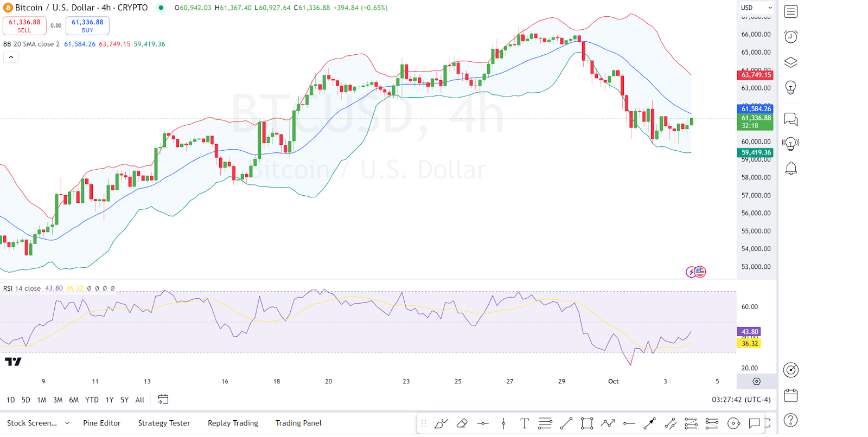The image size is (868, 437).
Task: Select the Horizontal Ray tool
Action: point(629,423)
